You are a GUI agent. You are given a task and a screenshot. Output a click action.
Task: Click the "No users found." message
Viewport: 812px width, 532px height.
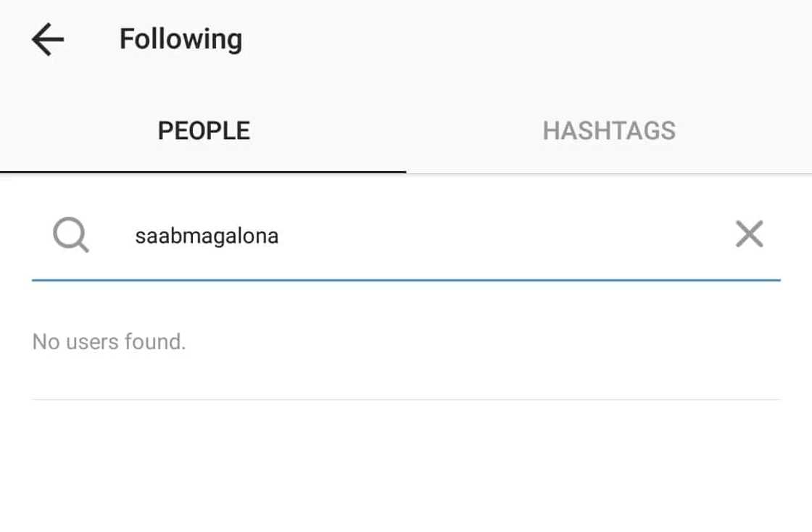pyautogui.click(x=109, y=341)
